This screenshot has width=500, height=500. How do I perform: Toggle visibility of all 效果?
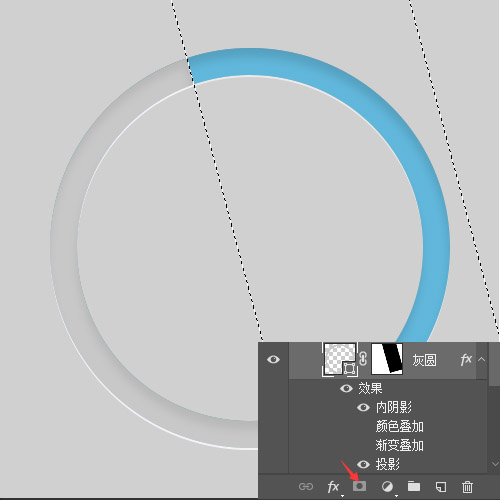click(x=346, y=388)
